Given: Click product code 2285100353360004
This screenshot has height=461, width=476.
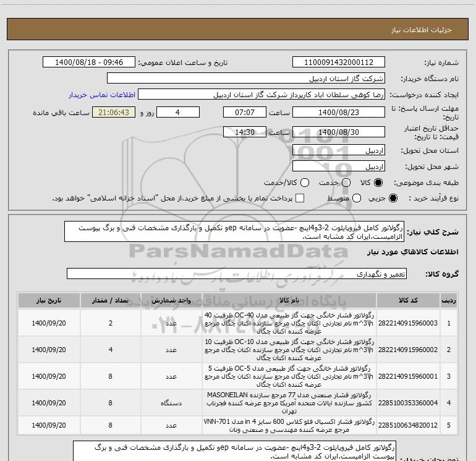Looking at the screenshot, I should click(x=408, y=403).
